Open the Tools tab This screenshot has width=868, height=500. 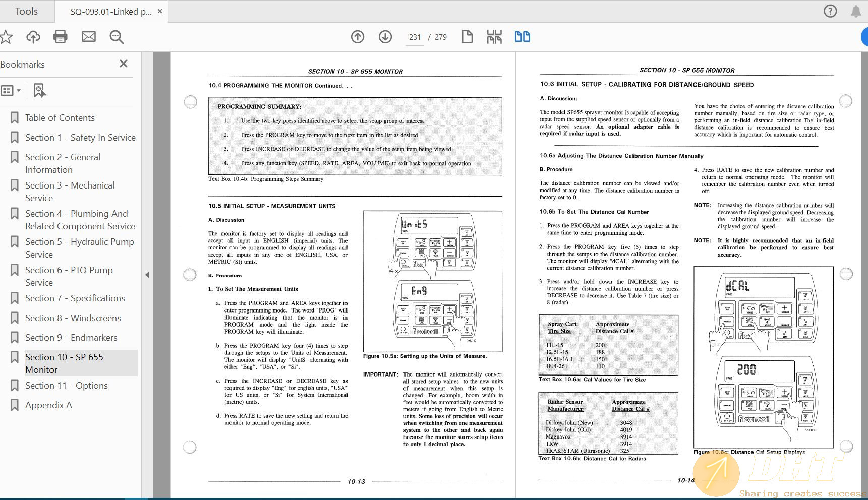(x=26, y=11)
